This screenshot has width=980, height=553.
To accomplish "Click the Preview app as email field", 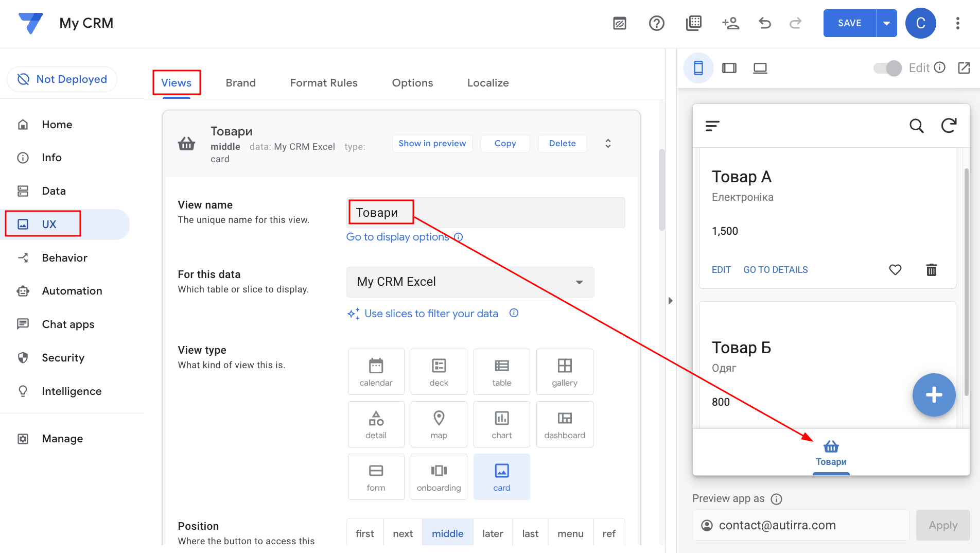I will click(x=801, y=525).
